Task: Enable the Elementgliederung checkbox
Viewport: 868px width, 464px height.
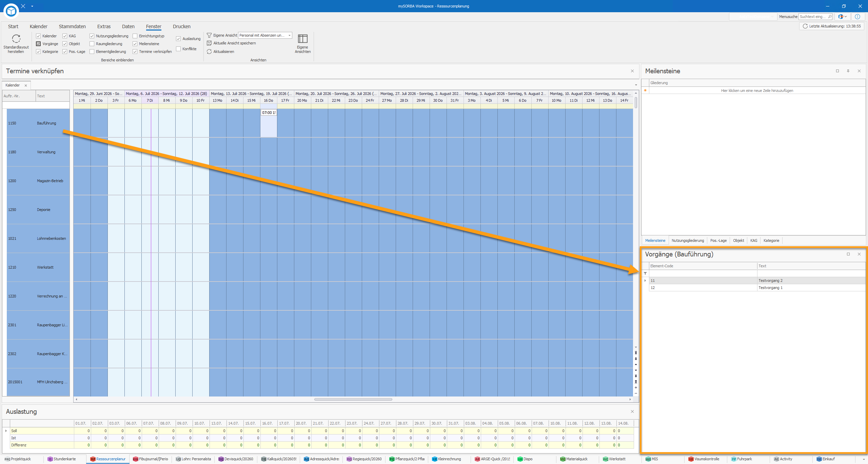Action: [x=92, y=52]
